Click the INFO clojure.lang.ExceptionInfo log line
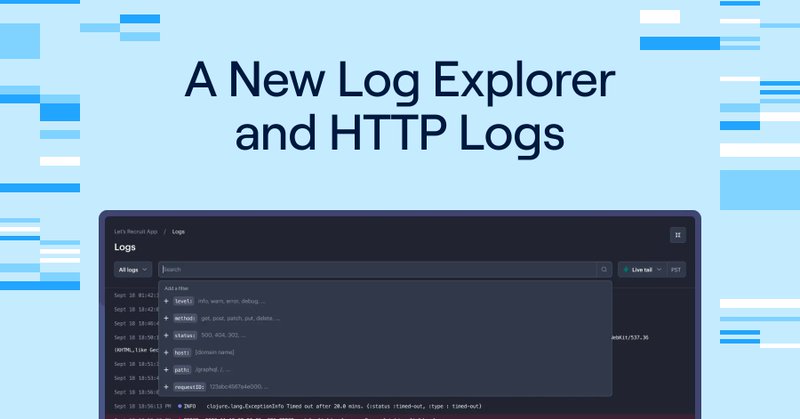 tap(298, 407)
